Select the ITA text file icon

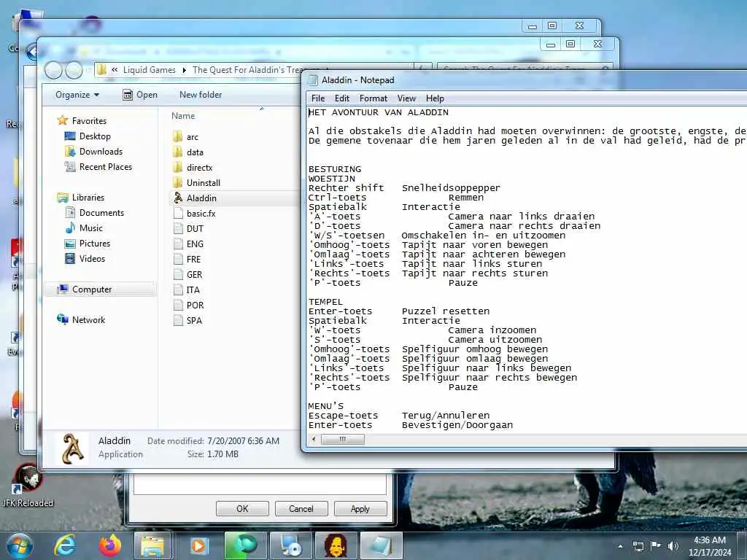pos(178,290)
